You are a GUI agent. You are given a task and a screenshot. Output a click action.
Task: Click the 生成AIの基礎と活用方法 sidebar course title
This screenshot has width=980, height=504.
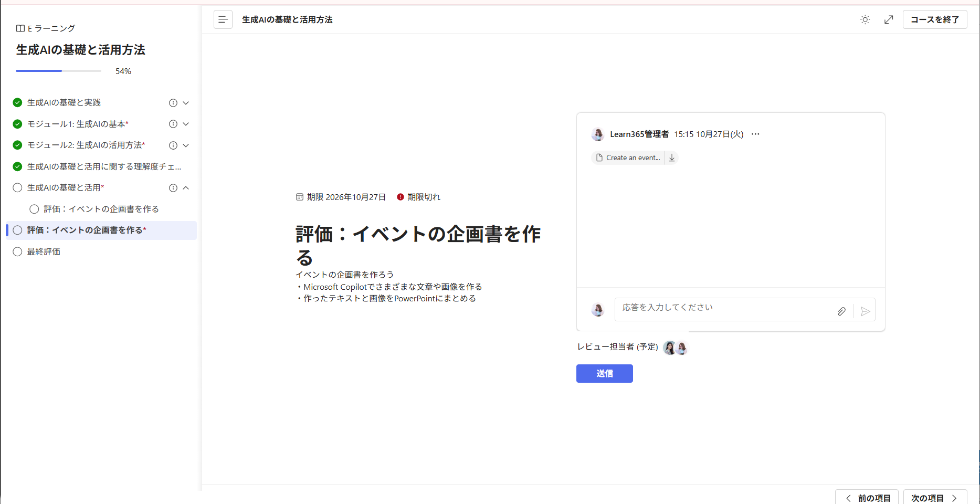click(80, 50)
